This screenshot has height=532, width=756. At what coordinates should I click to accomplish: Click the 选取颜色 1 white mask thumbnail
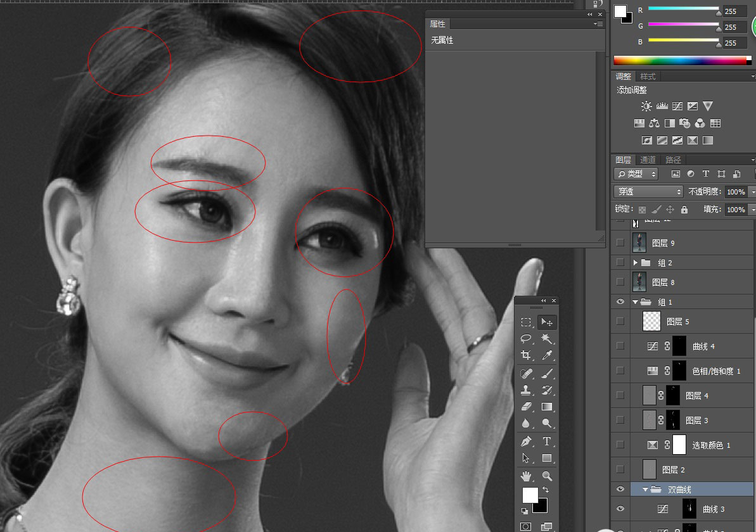click(x=679, y=445)
